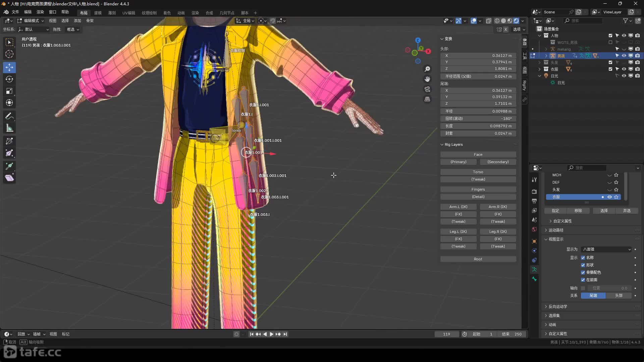Select the Measure ruler tool
The image size is (644, 362).
point(9,128)
